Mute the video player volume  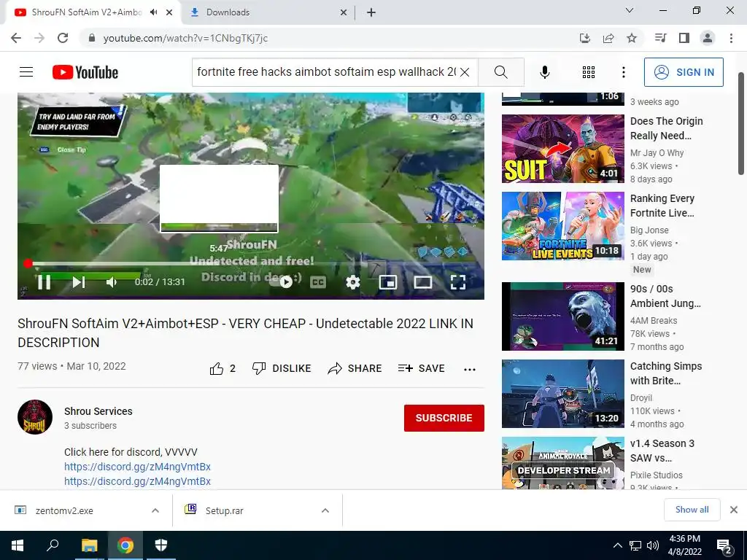(x=112, y=282)
